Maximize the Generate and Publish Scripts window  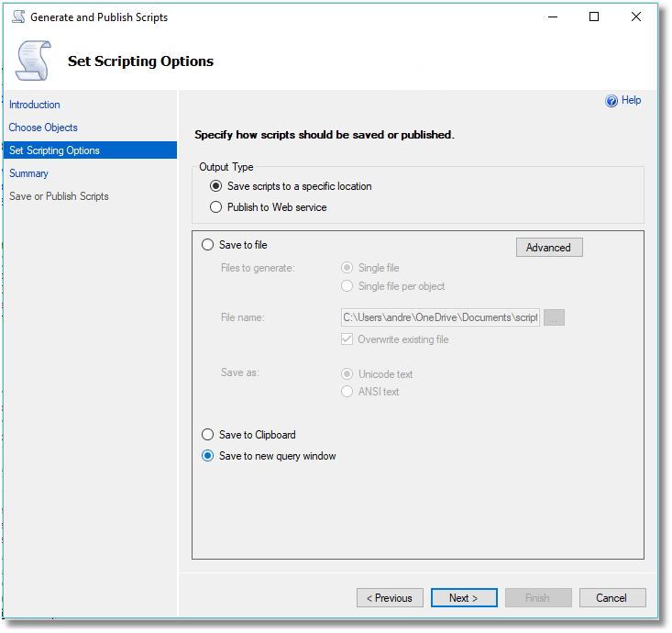click(x=594, y=17)
